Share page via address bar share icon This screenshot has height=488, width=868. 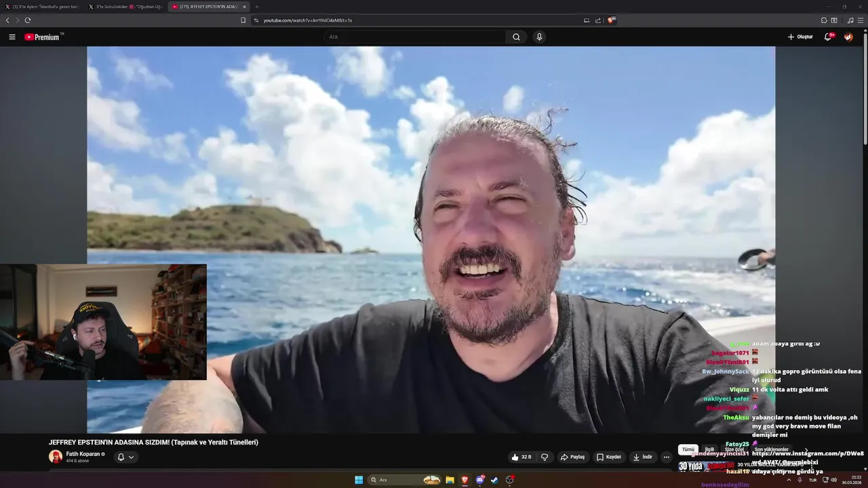(x=598, y=20)
